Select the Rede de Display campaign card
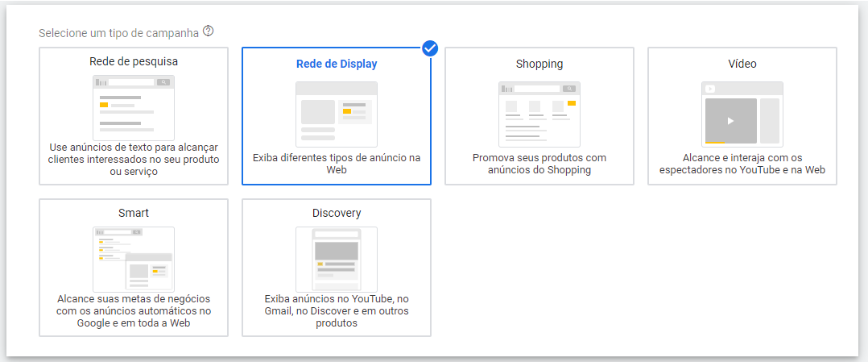 (337, 116)
